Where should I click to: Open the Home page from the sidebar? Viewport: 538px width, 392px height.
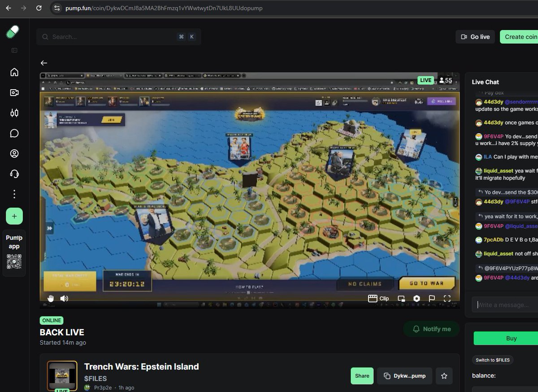click(x=14, y=72)
